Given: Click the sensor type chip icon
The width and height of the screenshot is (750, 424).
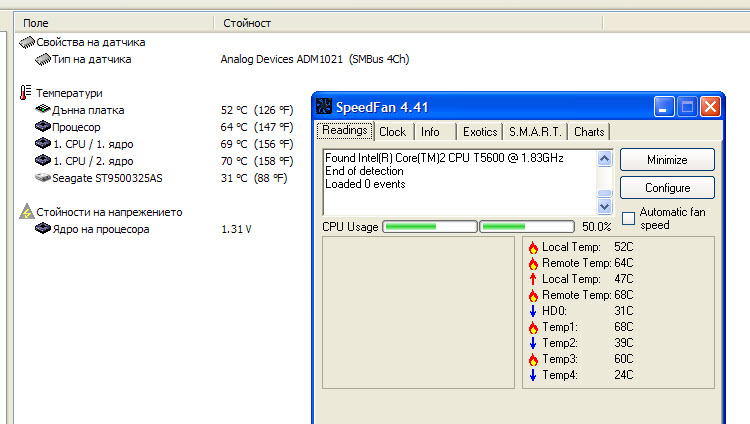Looking at the screenshot, I should tap(43, 59).
